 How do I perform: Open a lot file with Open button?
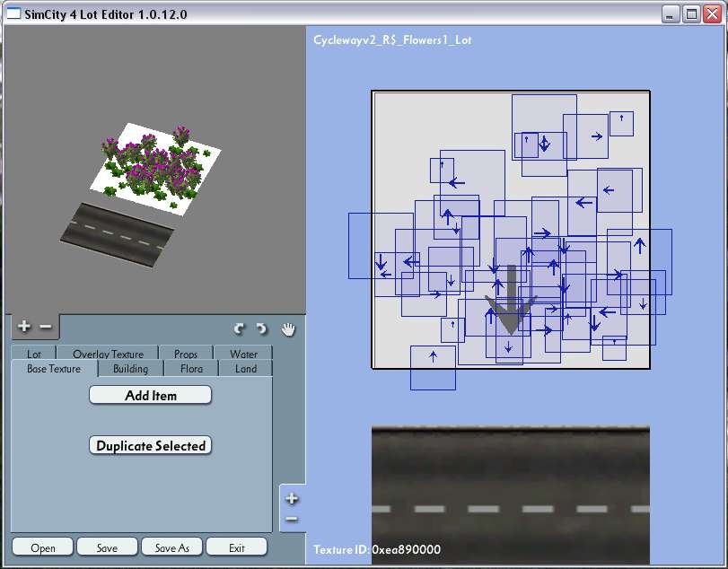(43, 547)
